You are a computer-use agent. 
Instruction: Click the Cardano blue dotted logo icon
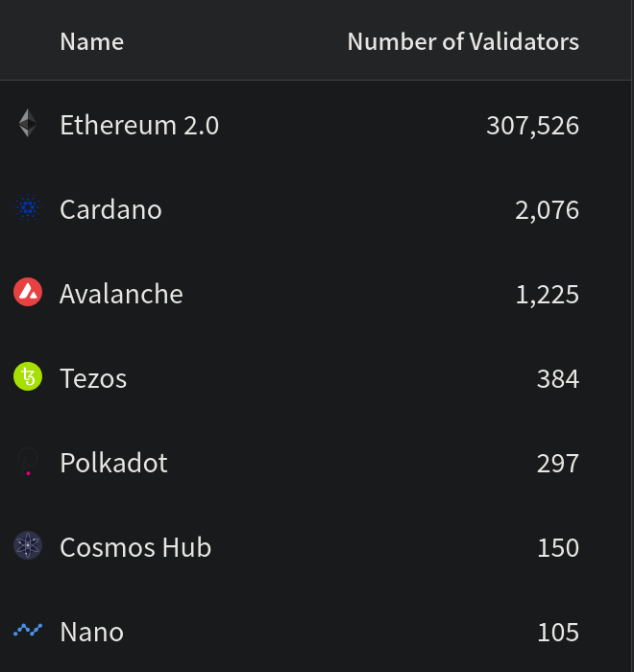28,208
